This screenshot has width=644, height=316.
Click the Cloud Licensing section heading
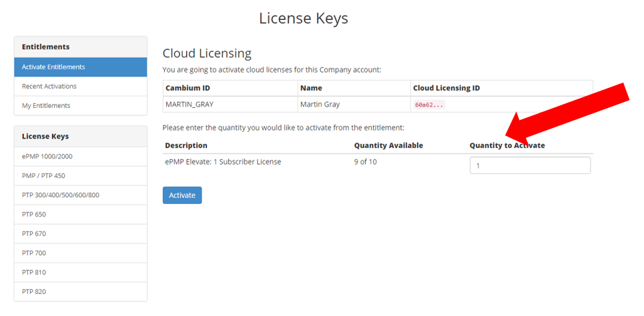pyautogui.click(x=207, y=53)
